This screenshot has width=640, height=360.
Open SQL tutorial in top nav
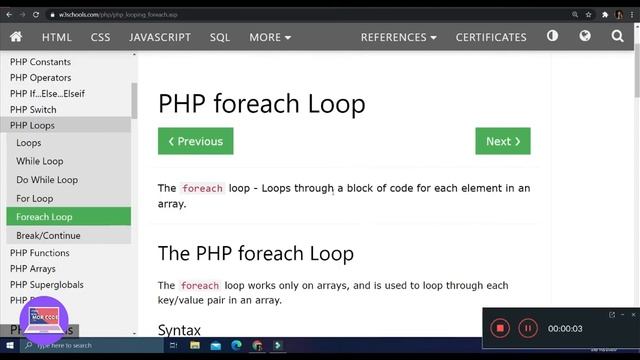pyautogui.click(x=220, y=37)
